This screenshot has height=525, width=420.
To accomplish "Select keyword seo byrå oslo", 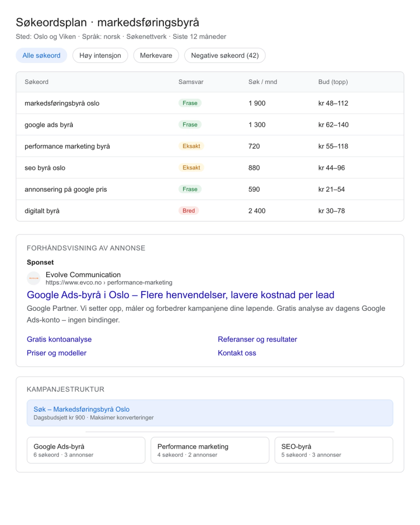I will pos(45,168).
